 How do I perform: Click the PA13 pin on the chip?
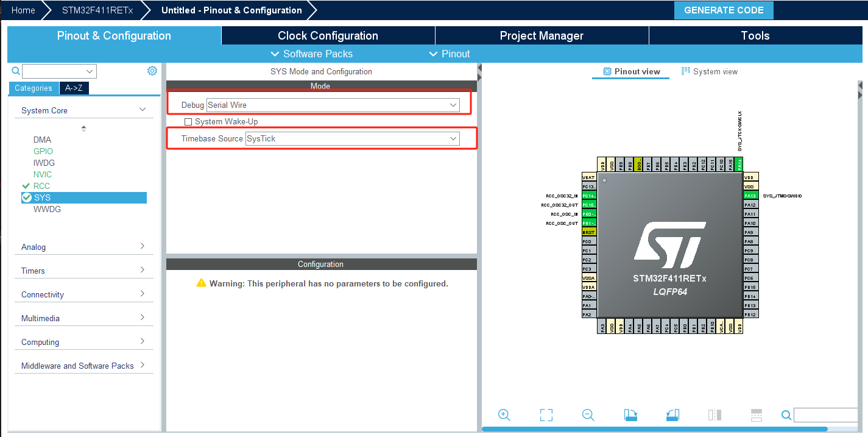[750, 196]
